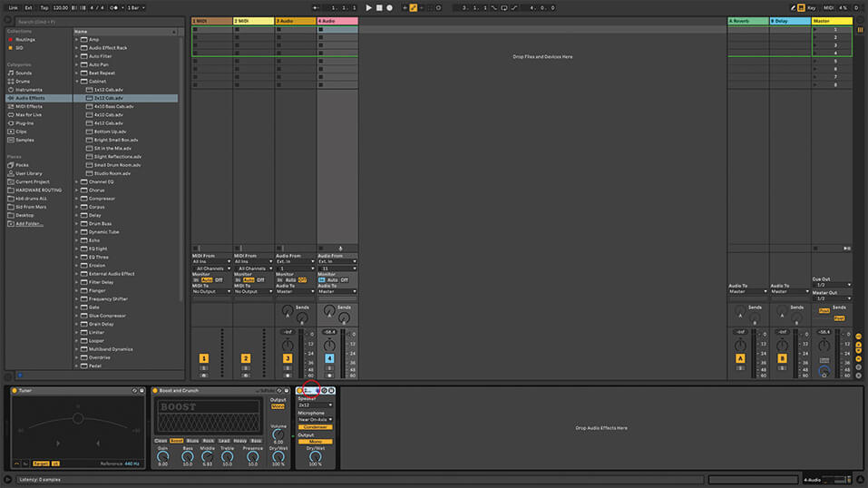The image size is (868, 488).
Task: Click track 3 pan knob
Action: tap(288, 346)
